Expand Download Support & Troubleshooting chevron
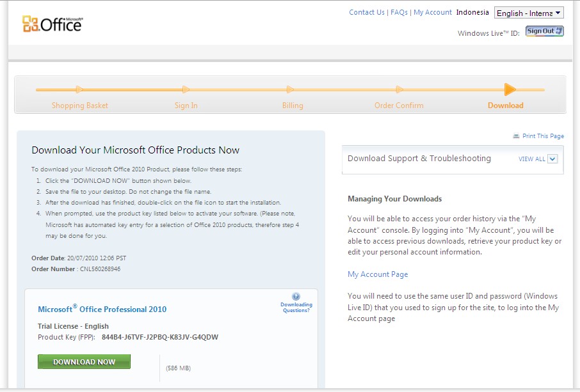580x392 pixels. pos(552,159)
